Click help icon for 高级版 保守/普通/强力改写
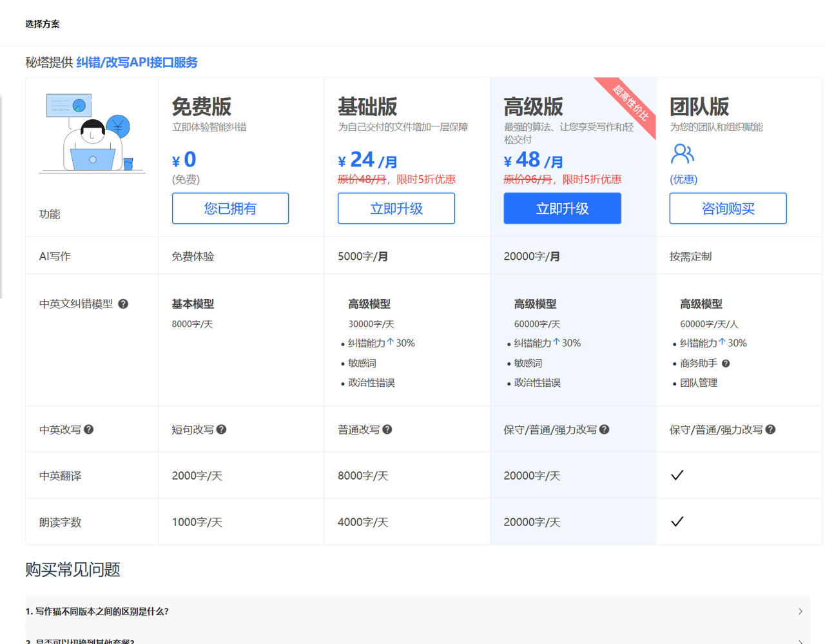 (x=604, y=429)
